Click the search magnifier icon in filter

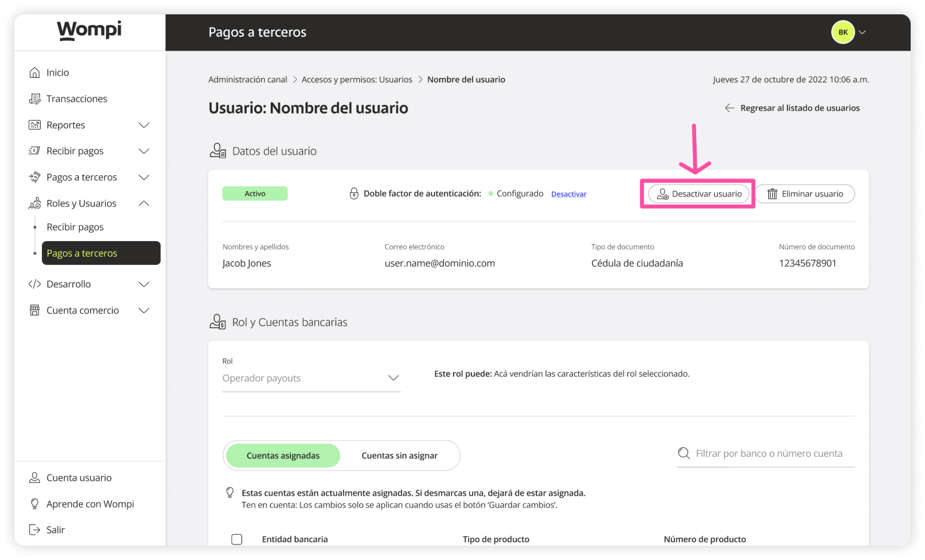point(684,454)
